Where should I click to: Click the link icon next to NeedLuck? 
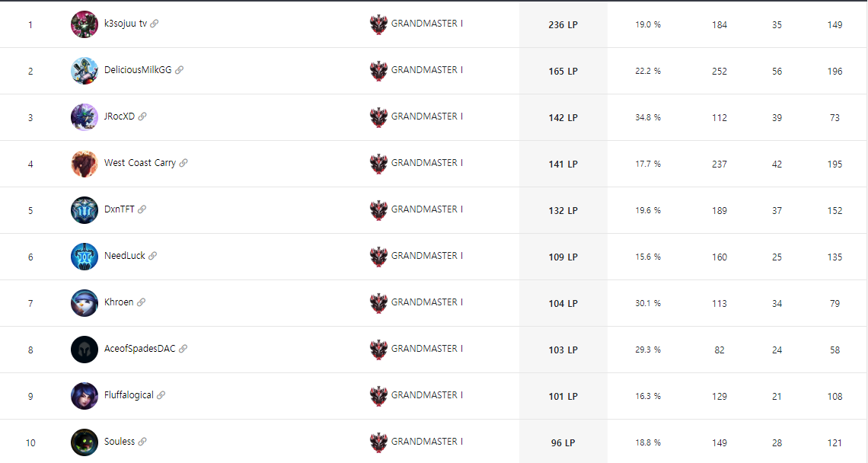pyautogui.click(x=152, y=256)
